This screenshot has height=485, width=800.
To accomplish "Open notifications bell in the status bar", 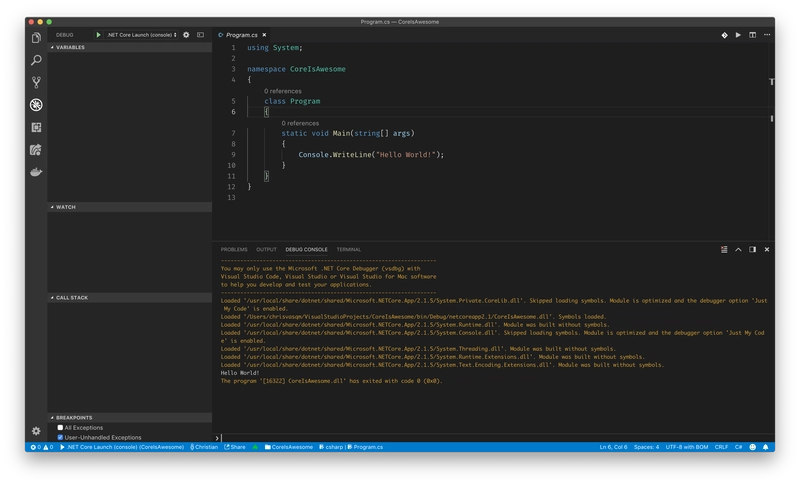I will click(766, 447).
